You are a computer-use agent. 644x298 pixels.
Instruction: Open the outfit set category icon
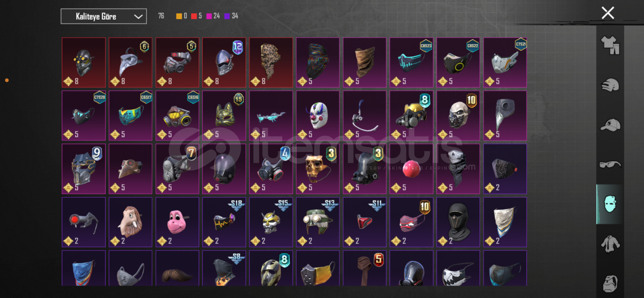610,45
